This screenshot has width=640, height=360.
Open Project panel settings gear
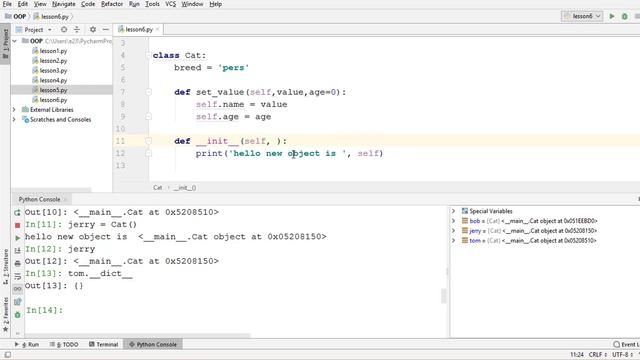93,30
